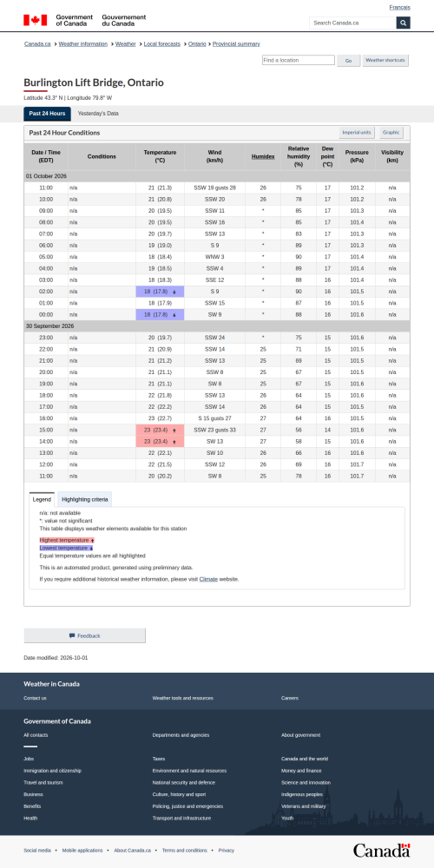The width and height of the screenshot is (434, 868).
Task: Open Canada.ca breadcrumb link
Action: click(37, 43)
